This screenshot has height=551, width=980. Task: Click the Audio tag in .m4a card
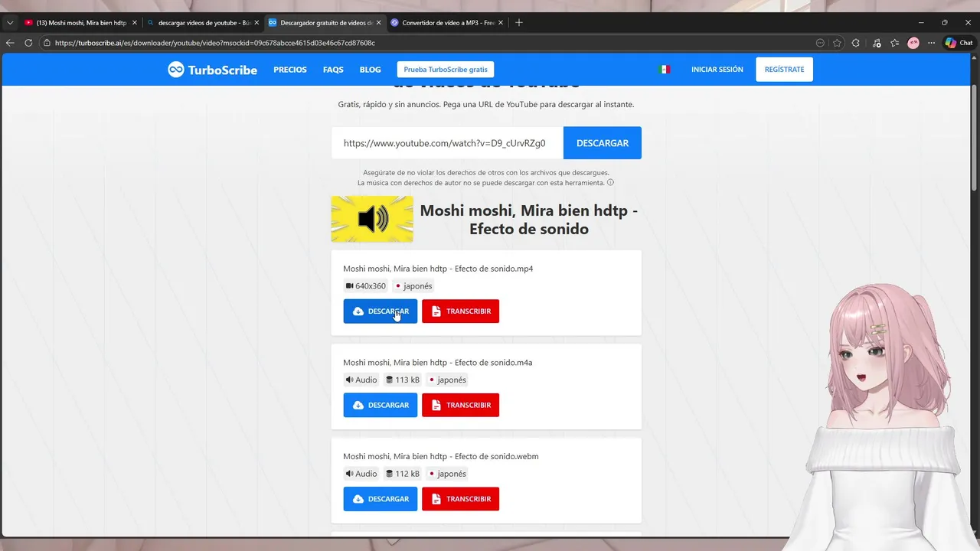(x=361, y=380)
